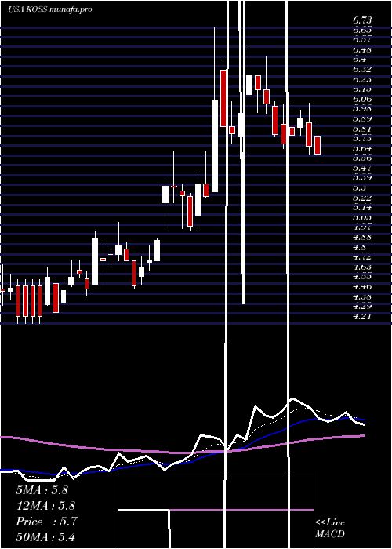The height and width of the screenshot is (549, 392).
Task: Click the '50MA : 5.4' readout
Action: click(45, 537)
